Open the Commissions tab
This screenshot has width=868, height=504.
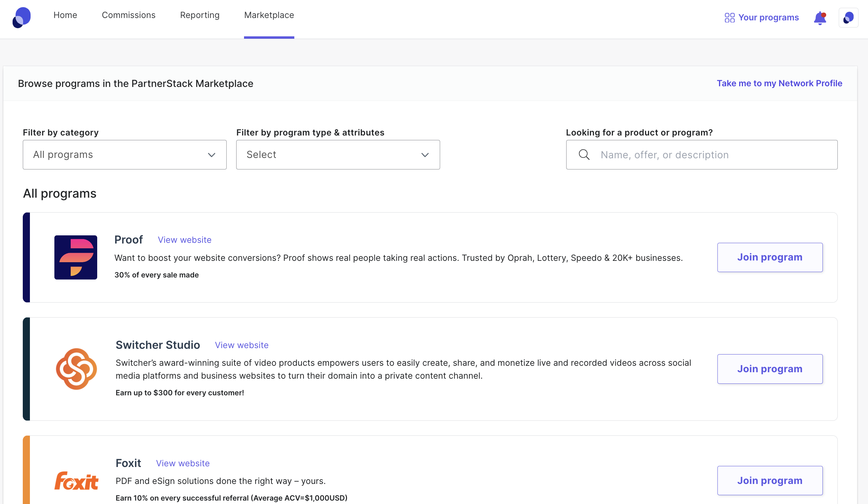point(128,15)
